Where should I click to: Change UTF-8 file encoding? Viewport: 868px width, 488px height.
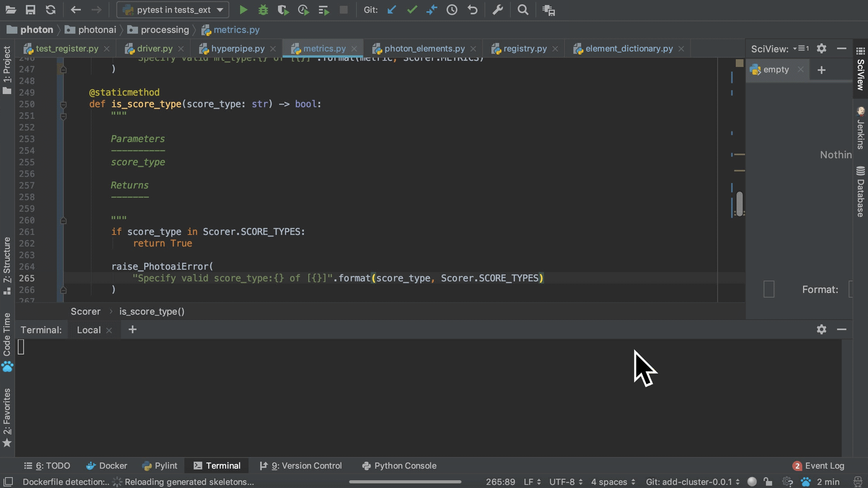click(566, 482)
